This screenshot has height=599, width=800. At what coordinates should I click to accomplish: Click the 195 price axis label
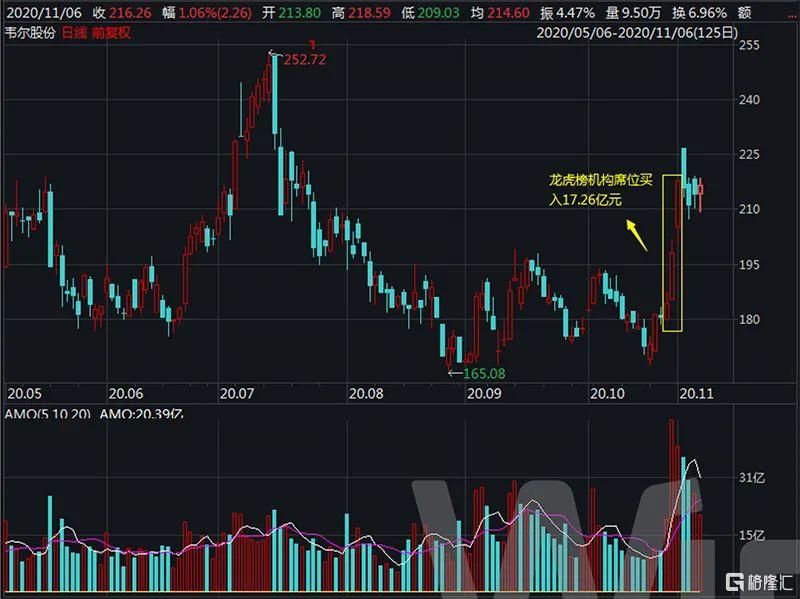(x=749, y=264)
